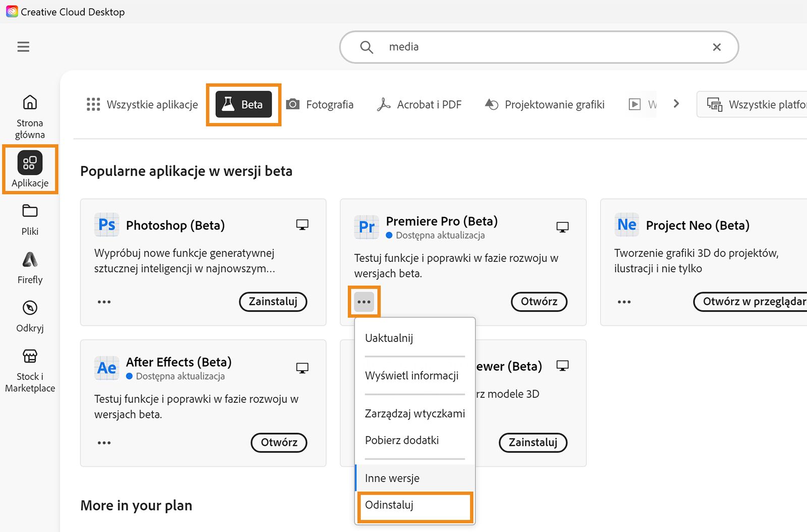Open Premiere Pro (Beta) with Otwórz

[539, 302]
